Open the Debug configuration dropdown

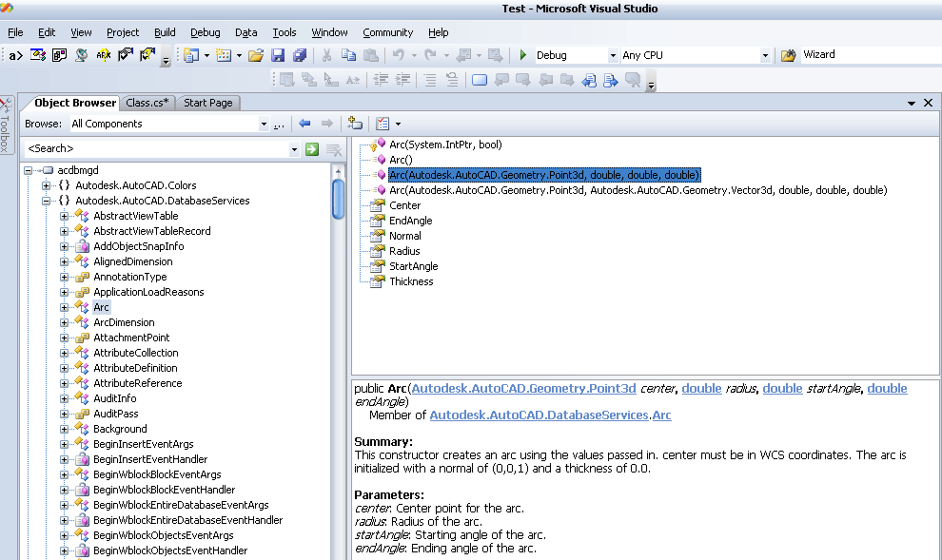click(612, 55)
